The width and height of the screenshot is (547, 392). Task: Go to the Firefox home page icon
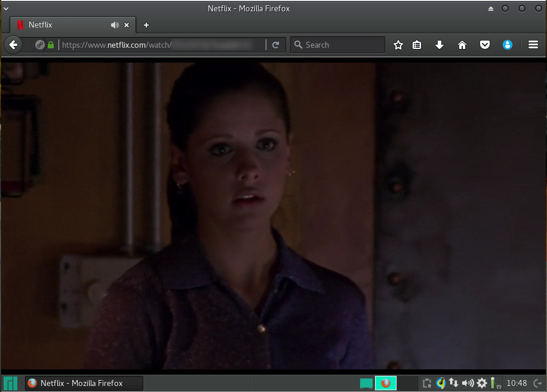pyautogui.click(x=462, y=45)
